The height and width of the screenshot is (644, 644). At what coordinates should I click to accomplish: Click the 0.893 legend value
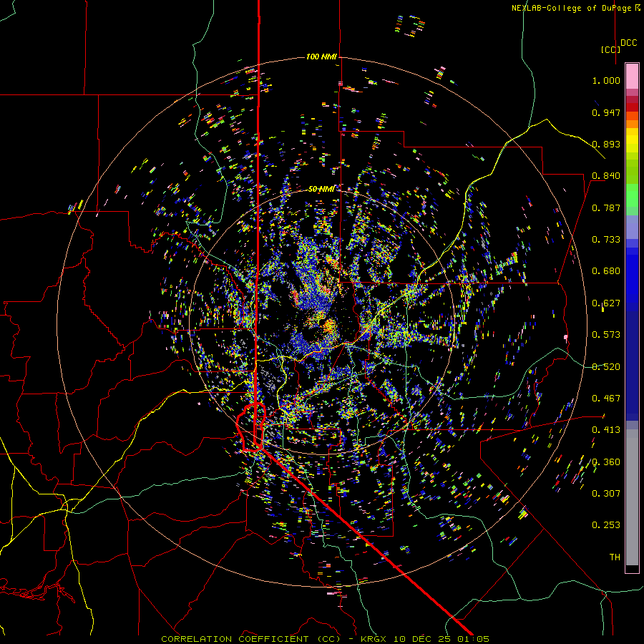coord(606,144)
